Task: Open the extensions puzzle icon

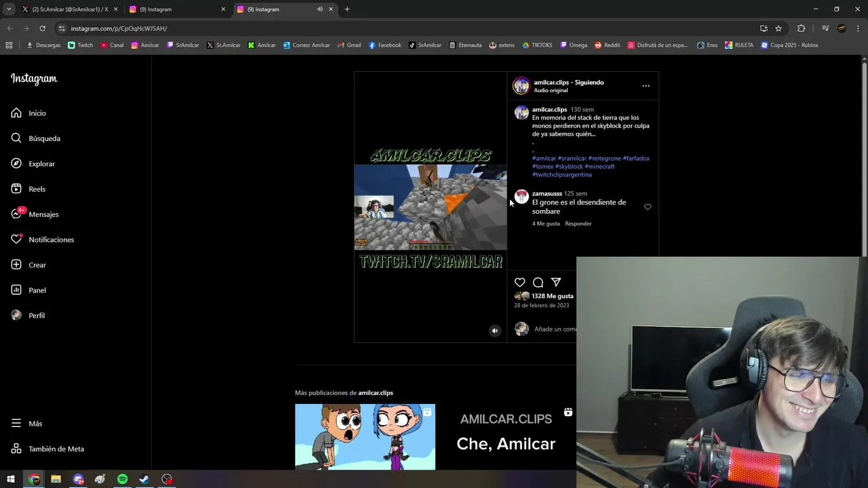Action: pos(802,28)
